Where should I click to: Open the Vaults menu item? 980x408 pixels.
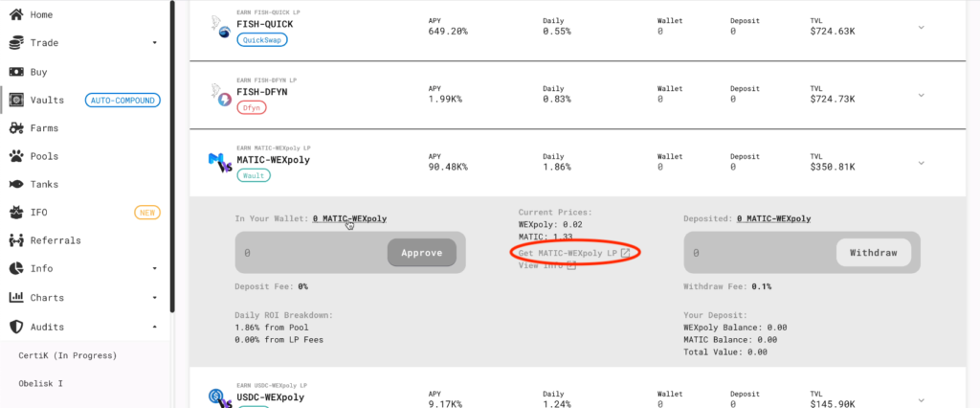(85, 101)
